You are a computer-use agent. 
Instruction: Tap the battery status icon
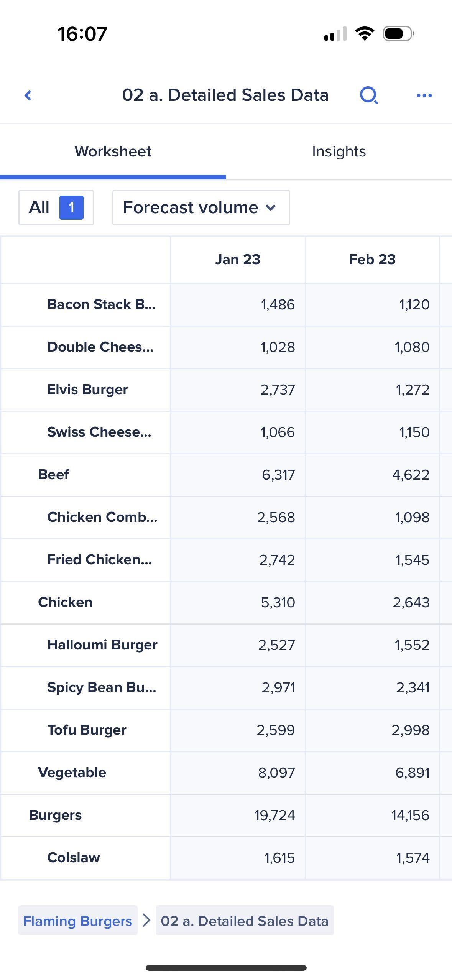coord(398,34)
